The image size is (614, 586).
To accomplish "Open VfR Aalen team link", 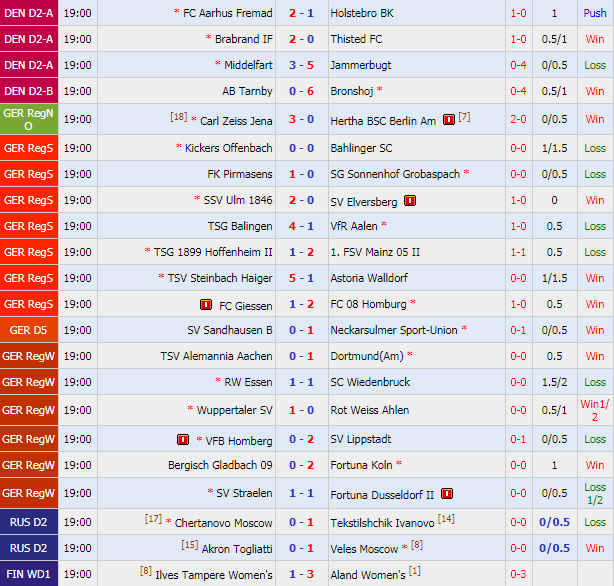I will pyautogui.click(x=354, y=226).
